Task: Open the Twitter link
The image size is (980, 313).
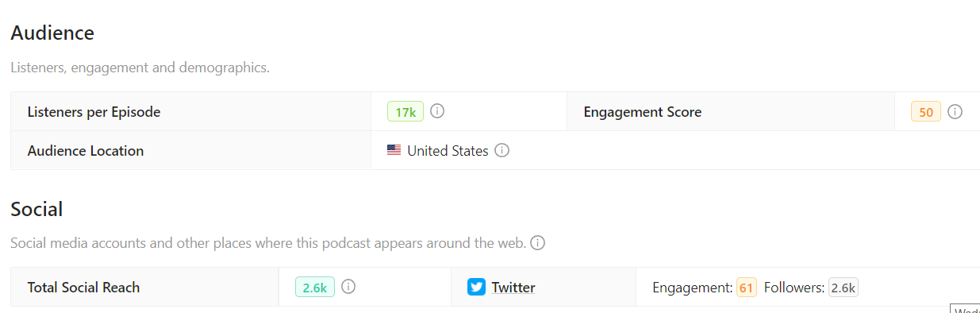Action: 513,288
